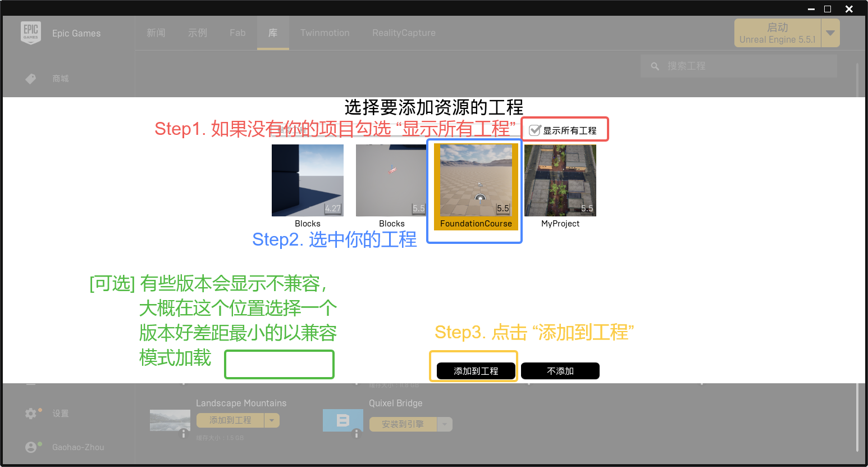Open the 设置 gear icon
Screen dimensions: 868x467
(31, 414)
